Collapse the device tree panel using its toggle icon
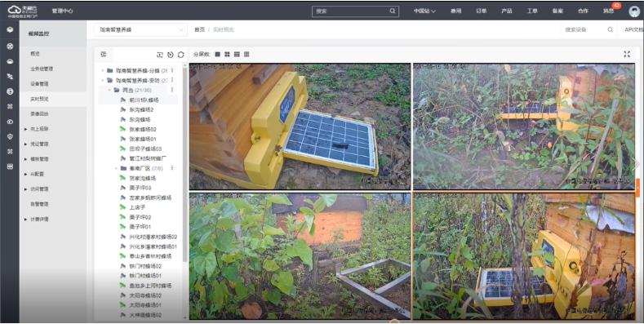Screen dimensions: 644x324 [x=104, y=54]
